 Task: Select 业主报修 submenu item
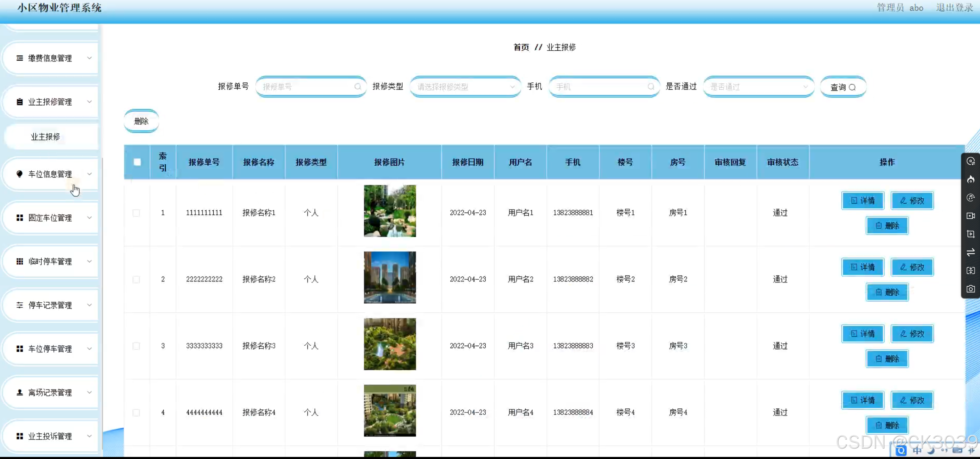[46, 137]
